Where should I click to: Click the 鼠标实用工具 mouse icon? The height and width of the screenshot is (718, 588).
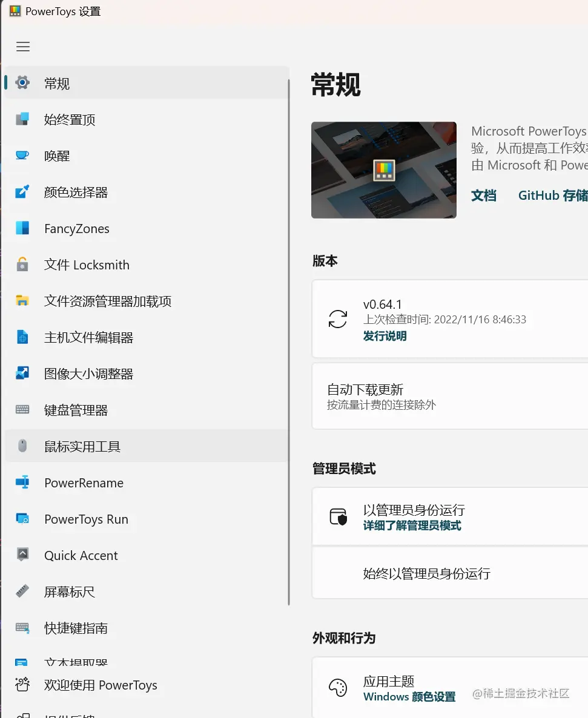tap(22, 446)
